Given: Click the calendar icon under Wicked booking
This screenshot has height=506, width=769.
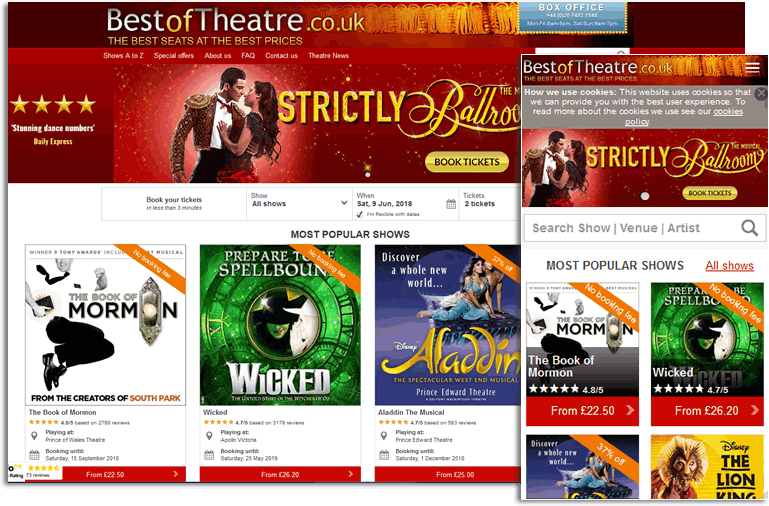Looking at the screenshot, I should pos(209,455).
